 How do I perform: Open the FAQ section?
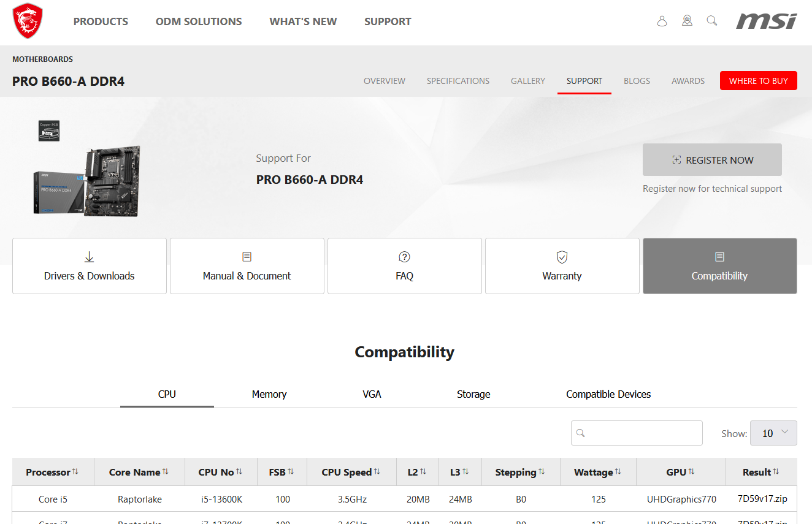tap(405, 266)
